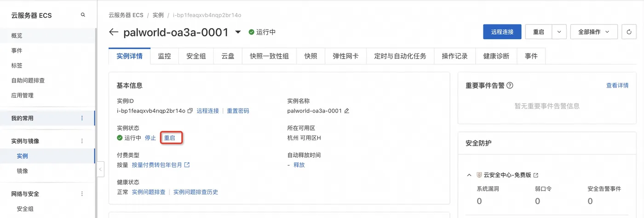Collapse the 云安全中心-免费版 section chevron
This screenshot has width=644, height=218.
469,176
